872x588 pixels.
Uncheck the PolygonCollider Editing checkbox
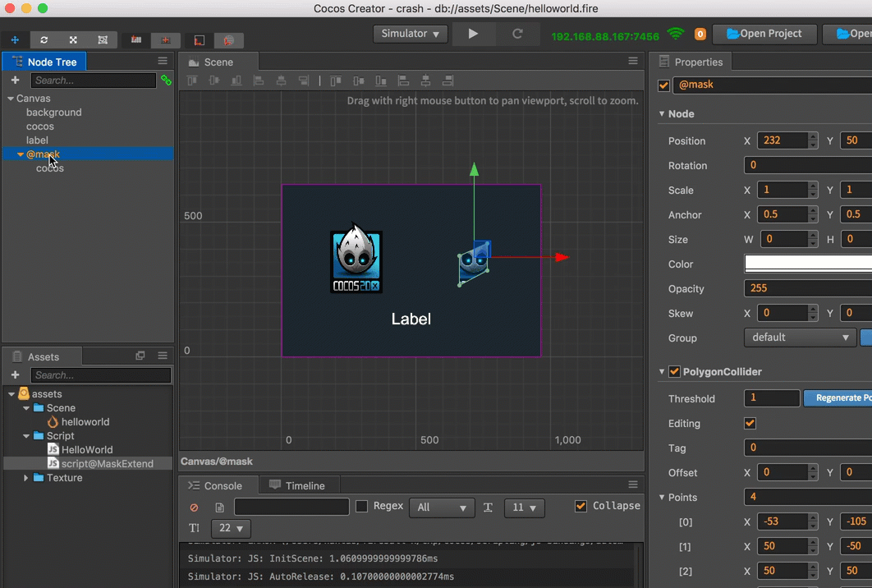point(750,424)
